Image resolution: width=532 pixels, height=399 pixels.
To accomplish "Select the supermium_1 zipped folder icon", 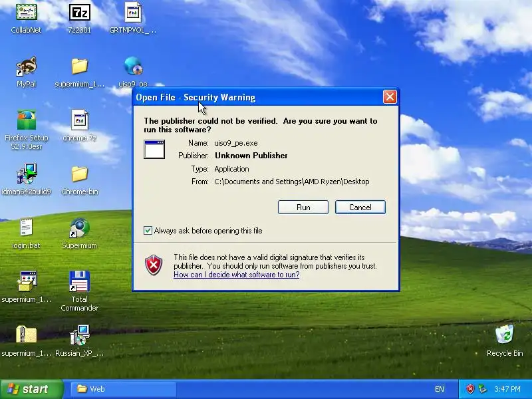I will (26, 335).
